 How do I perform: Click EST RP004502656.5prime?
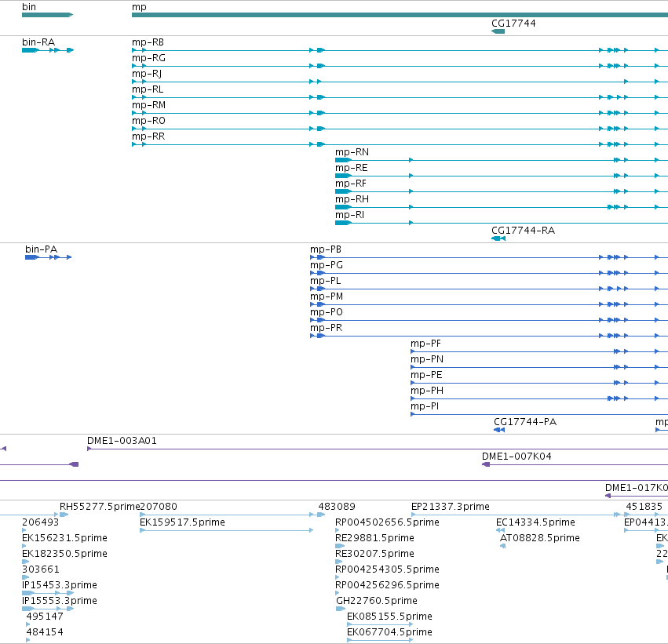[338, 530]
